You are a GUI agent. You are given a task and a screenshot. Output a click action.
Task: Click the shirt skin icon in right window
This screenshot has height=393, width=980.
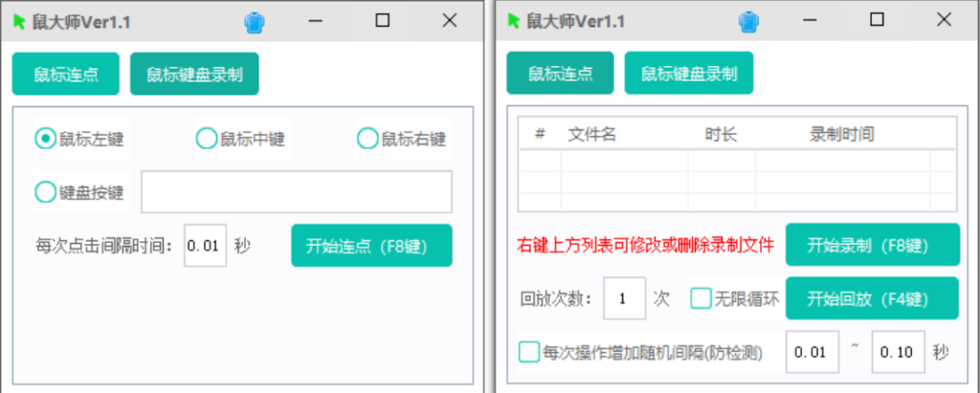(x=748, y=20)
